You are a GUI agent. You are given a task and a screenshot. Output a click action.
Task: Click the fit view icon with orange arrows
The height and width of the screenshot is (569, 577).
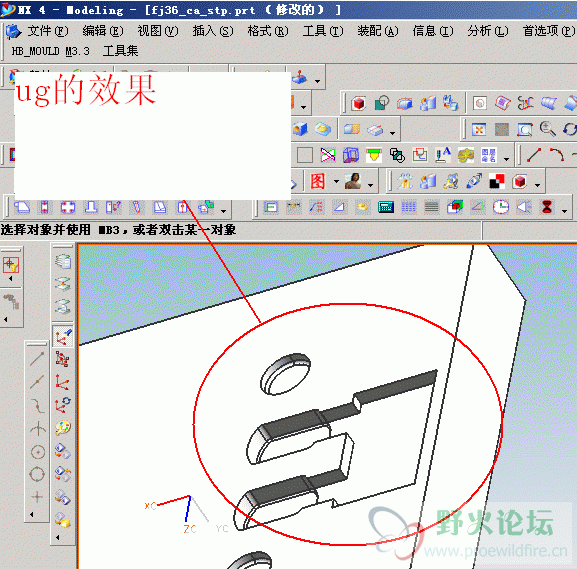479,130
